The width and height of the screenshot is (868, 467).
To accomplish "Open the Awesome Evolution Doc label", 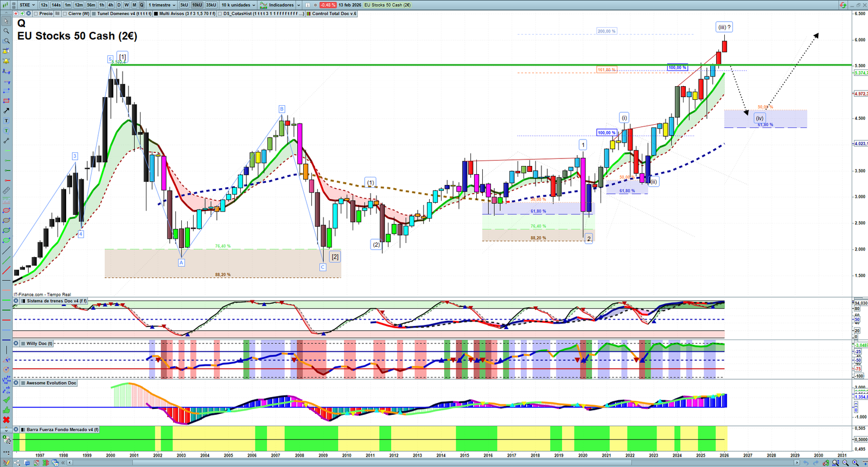I will pos(52,383).
